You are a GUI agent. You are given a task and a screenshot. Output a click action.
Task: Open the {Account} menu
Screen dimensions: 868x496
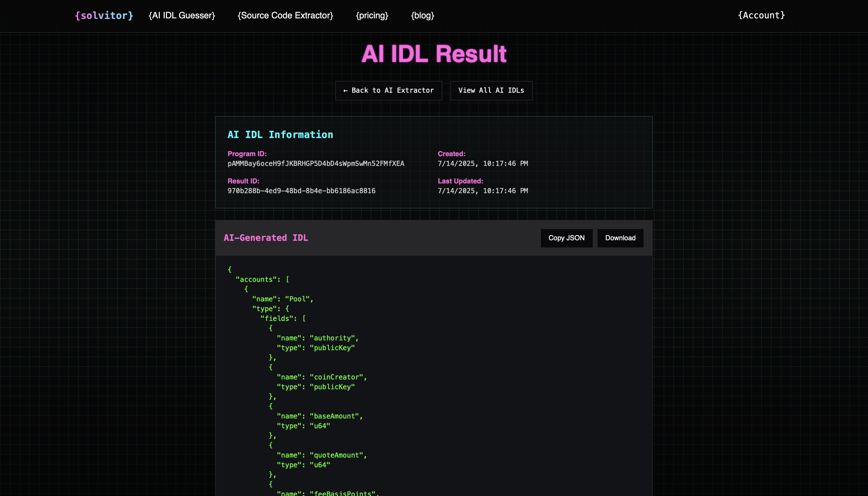pos(762,15)
